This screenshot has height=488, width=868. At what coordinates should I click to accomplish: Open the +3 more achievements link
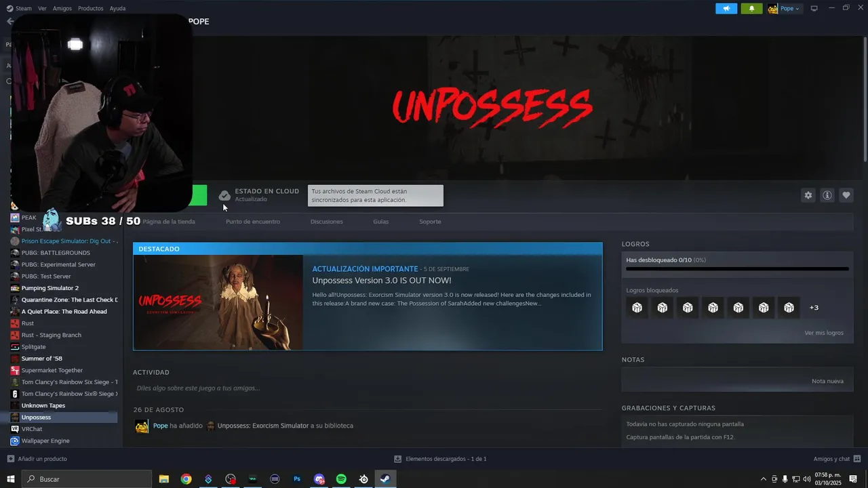pyautogui.click(x=814, y=308)
